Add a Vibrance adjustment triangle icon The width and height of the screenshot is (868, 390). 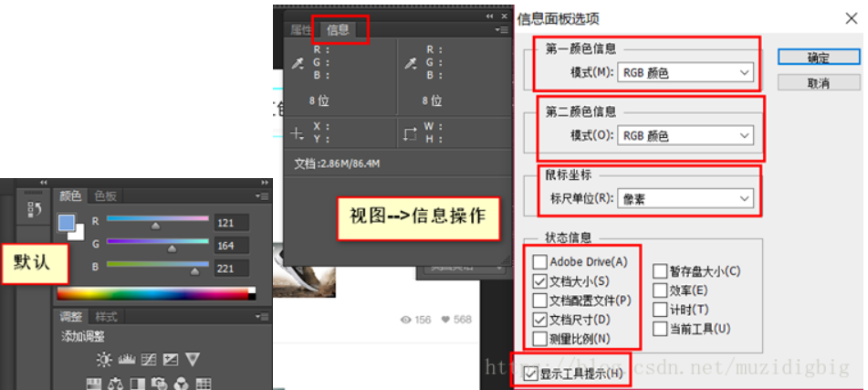(x=192, y=360)
